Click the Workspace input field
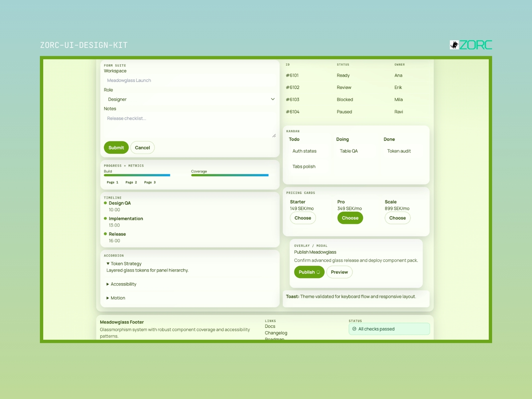The width and height of the screenshot is (532, 399). tap(190, 80)
